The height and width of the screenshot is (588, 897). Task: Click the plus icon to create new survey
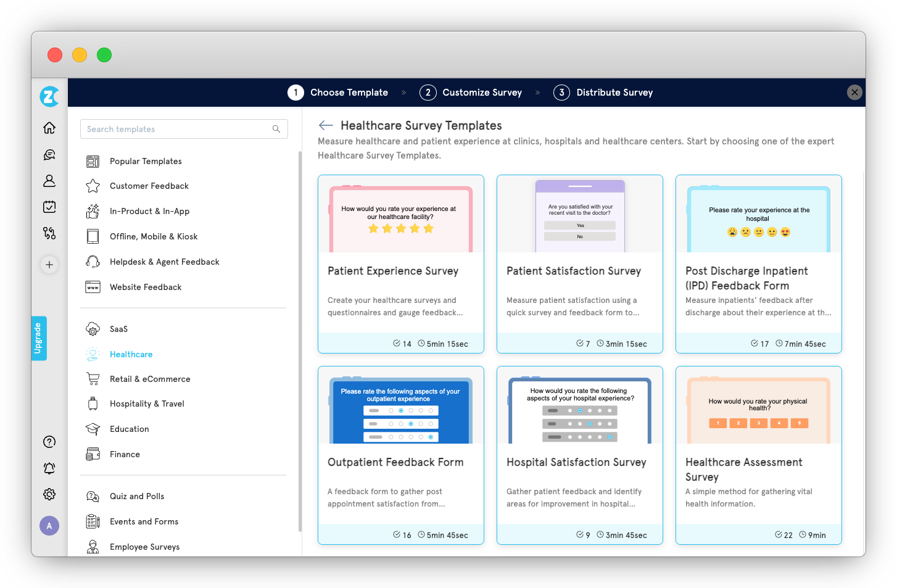tap(49, 264)
